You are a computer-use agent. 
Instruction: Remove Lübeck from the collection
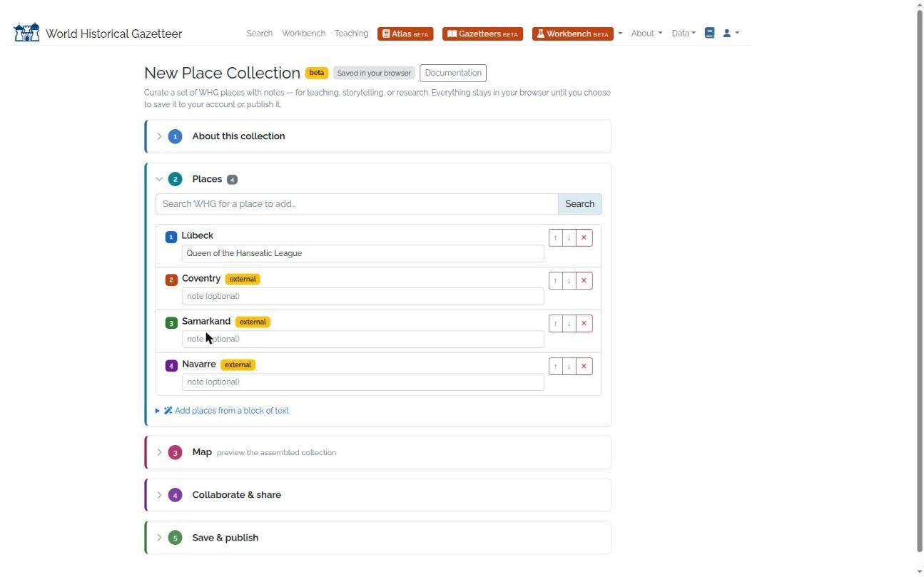pos(584,238)
